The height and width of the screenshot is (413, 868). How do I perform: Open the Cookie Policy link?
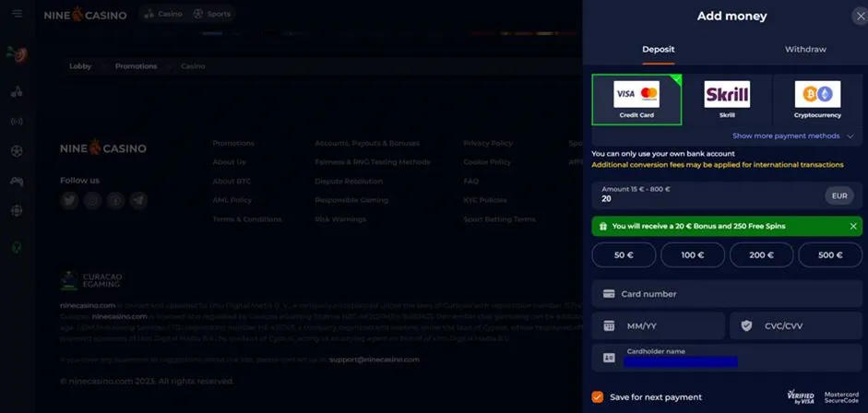[x=487, y=162]
